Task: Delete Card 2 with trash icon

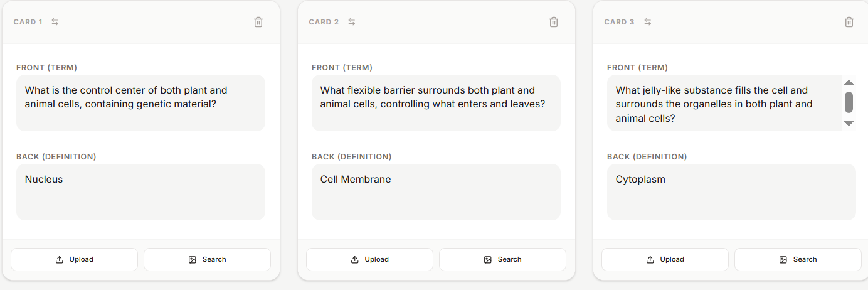Action: point(554,22)
